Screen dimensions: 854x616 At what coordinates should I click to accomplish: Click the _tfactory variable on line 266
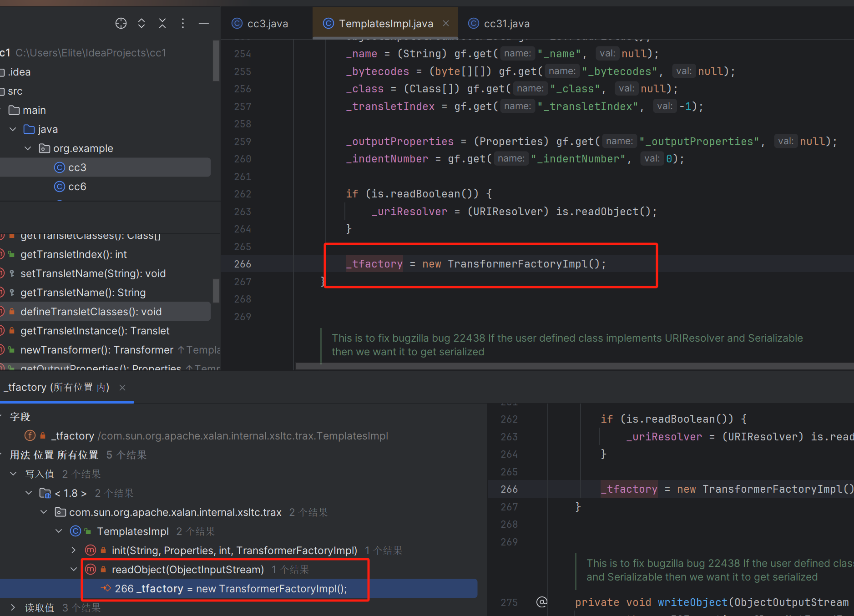coord(374,264)
